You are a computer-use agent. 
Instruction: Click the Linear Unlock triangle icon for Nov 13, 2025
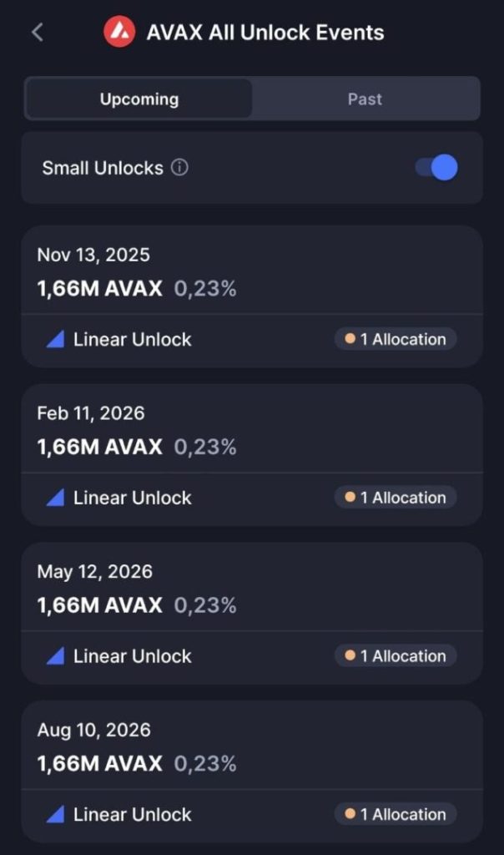point(55,339)
